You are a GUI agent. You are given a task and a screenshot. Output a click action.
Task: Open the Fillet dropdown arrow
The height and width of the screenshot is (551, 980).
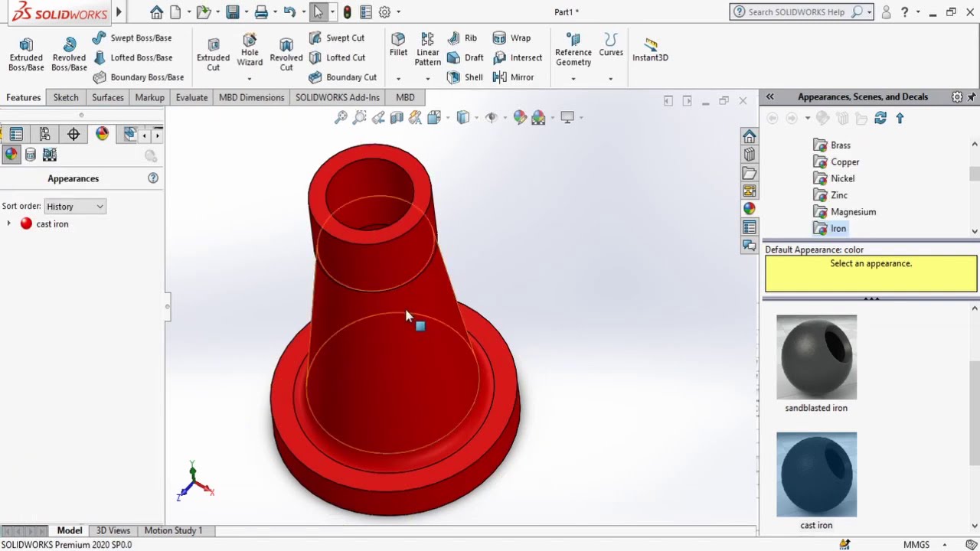pyautogui.click(x=398, y=78)
